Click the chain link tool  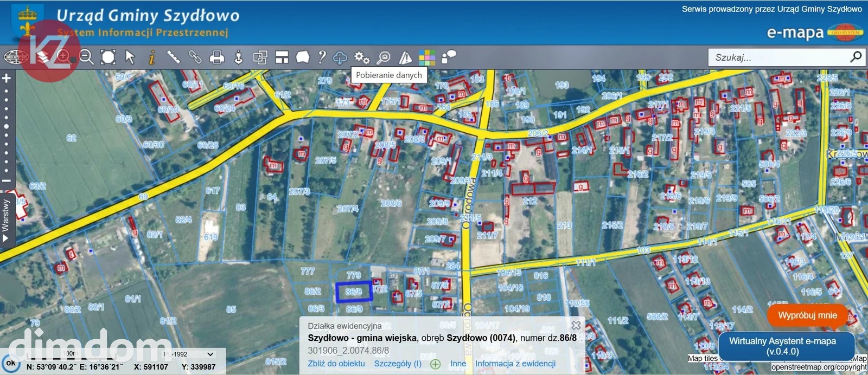(x=195, y=57)
